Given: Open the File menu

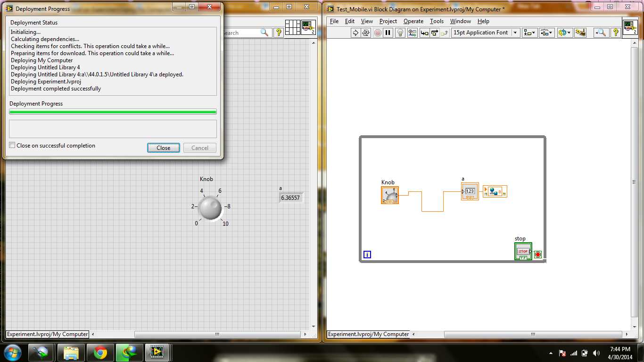Looking at the screenshot, I should pos(334,21).
